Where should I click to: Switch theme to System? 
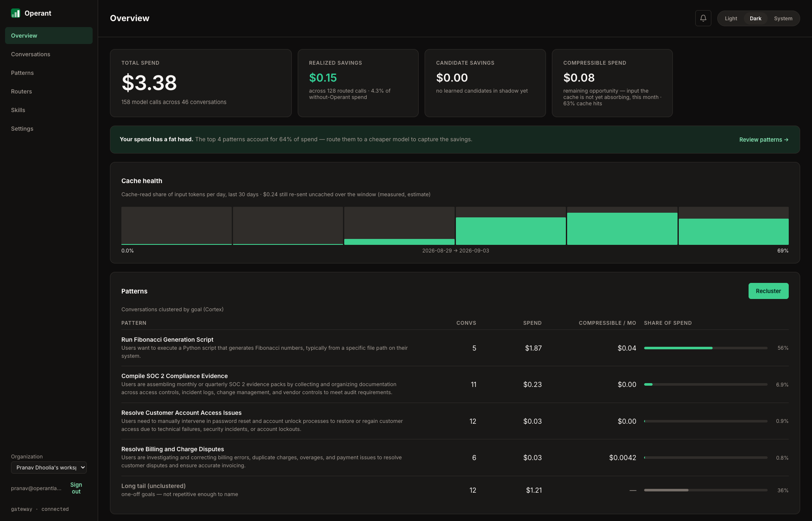(783, 19)
